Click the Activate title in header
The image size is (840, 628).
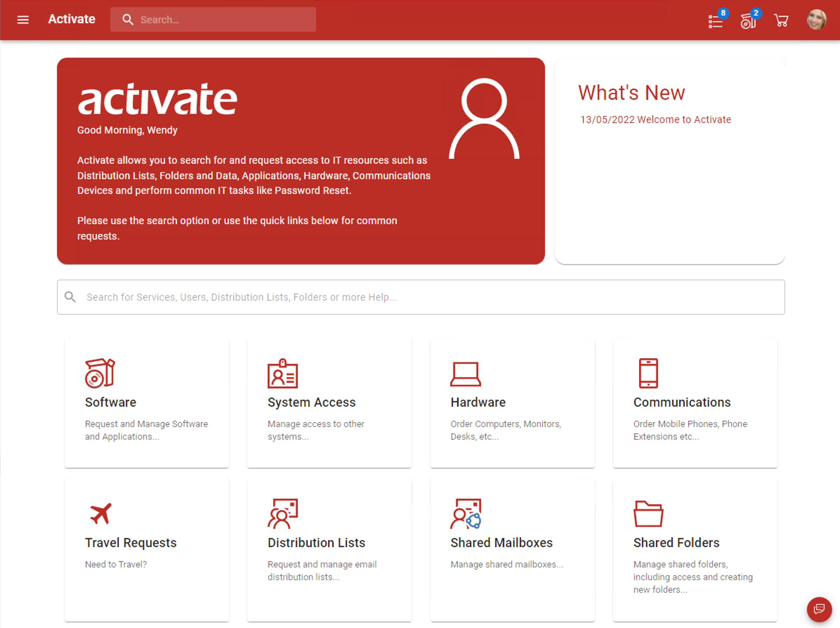coord(71,19)
